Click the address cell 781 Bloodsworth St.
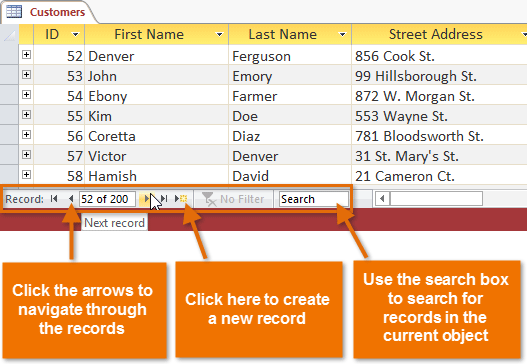The width and height of the screenshot is (527, 364). (x=439, y=136)
